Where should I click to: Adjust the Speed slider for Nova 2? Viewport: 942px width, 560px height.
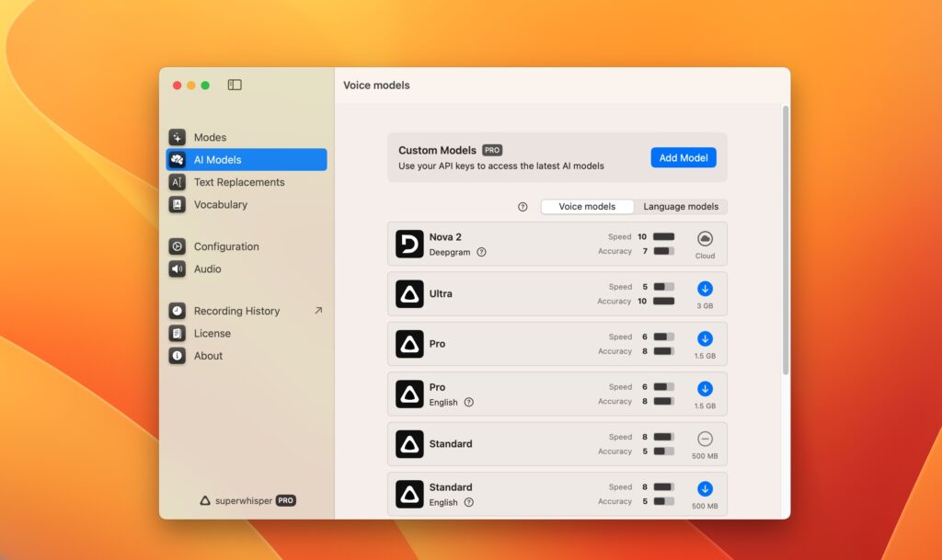[x=665, y=235]
